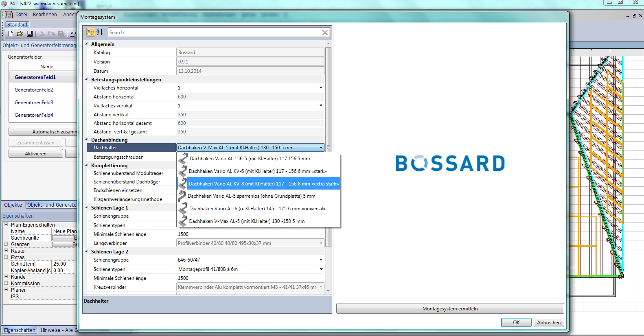Paste using the toolbar clipboard icon
Screen dimensions: 644x336
tap(61, 34)
